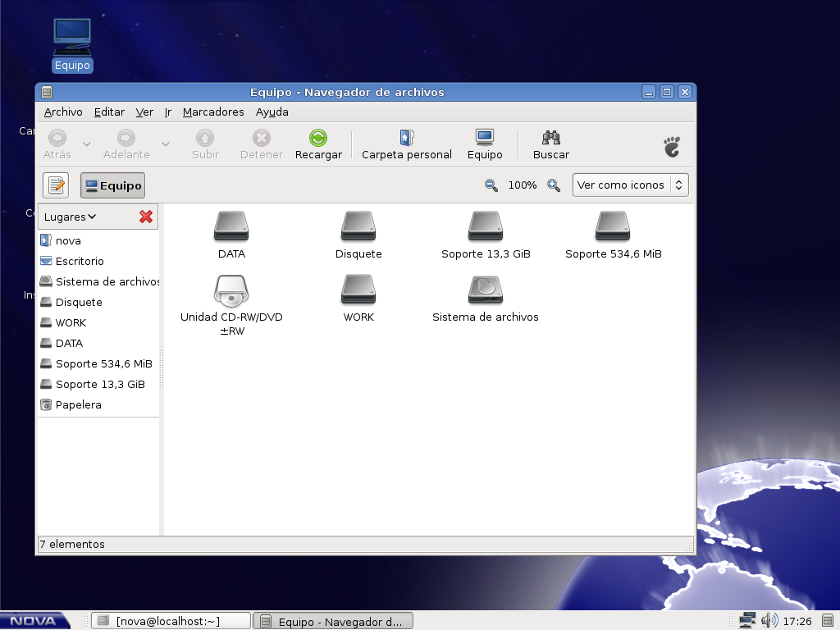Screen dimensions: 840x630
Task: Open Buscar to search for files
Action: pos(550,144)
